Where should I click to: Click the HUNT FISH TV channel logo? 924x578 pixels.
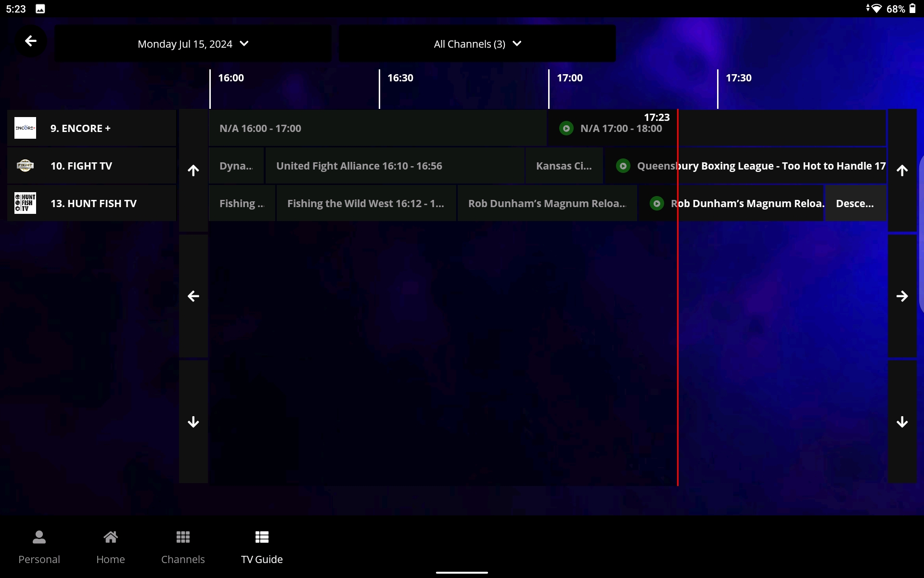25,203
